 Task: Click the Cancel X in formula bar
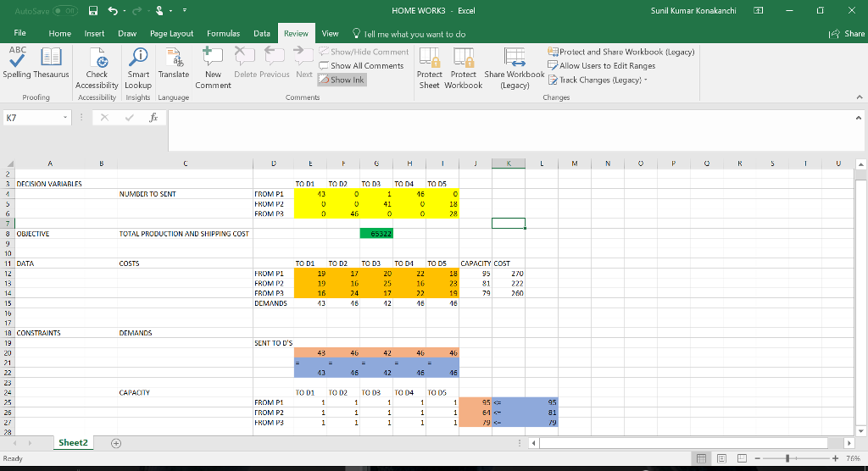coord(104,118)
